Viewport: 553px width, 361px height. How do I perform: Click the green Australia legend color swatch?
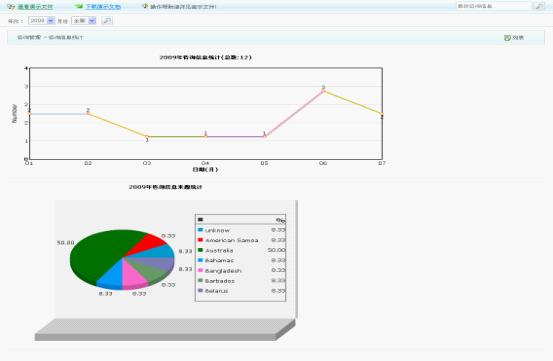pyautogui.click(x=200, y=250)
